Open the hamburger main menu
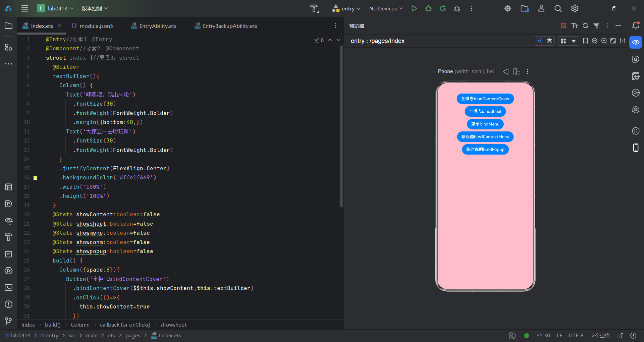This screenshot has width=644, height=342. (25, 8)
